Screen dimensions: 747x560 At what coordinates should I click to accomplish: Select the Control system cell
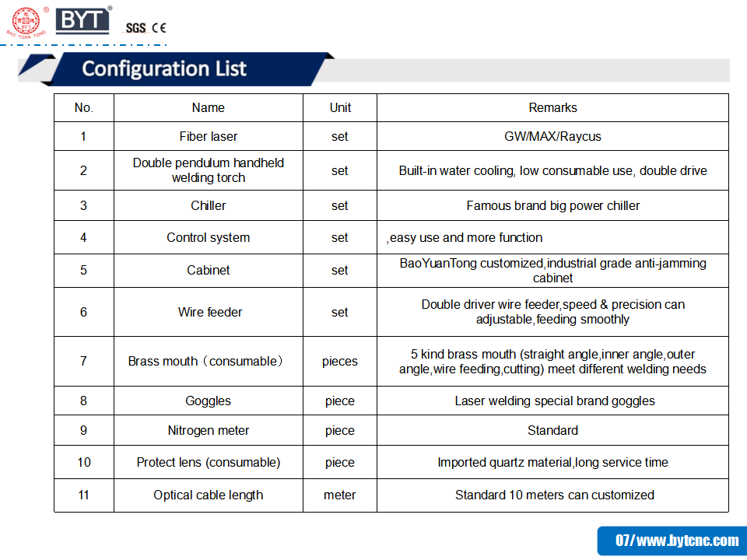pyautogui.click(x=208, y=238)
